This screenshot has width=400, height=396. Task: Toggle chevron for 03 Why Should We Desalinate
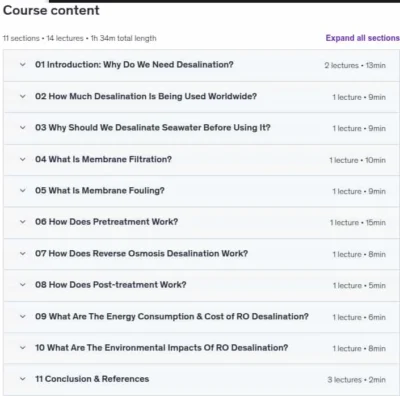pos(22,128)
